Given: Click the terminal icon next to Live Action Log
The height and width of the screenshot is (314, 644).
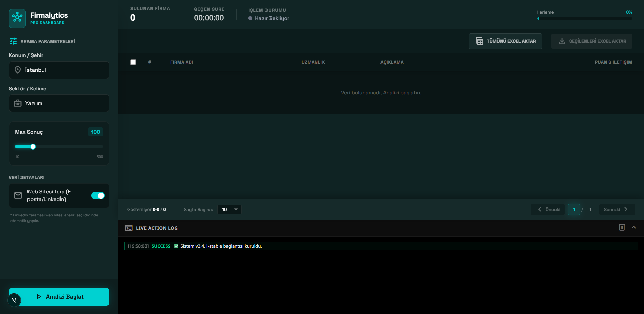Looking at the screenshot, I should click(129, 228).
